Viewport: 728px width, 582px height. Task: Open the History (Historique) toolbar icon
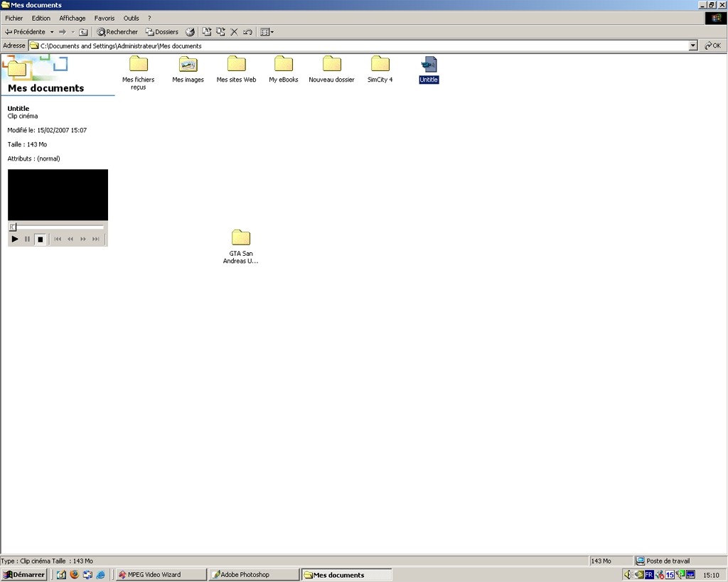190,32
